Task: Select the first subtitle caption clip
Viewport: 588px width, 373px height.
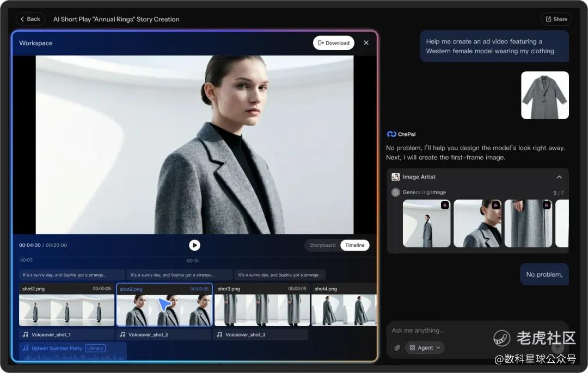Action: [x=72, y=275]
